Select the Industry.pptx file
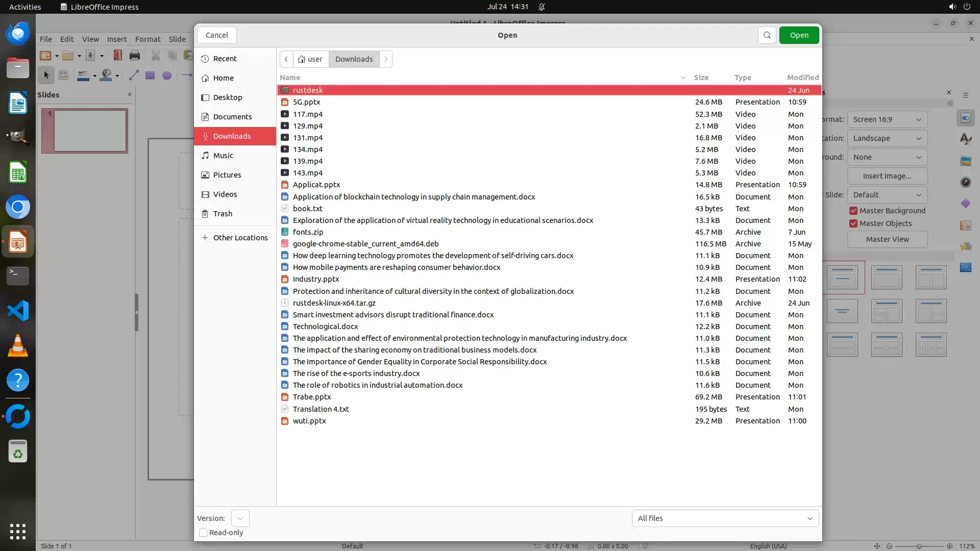This screenshot has height=551, width=980. 316,279
